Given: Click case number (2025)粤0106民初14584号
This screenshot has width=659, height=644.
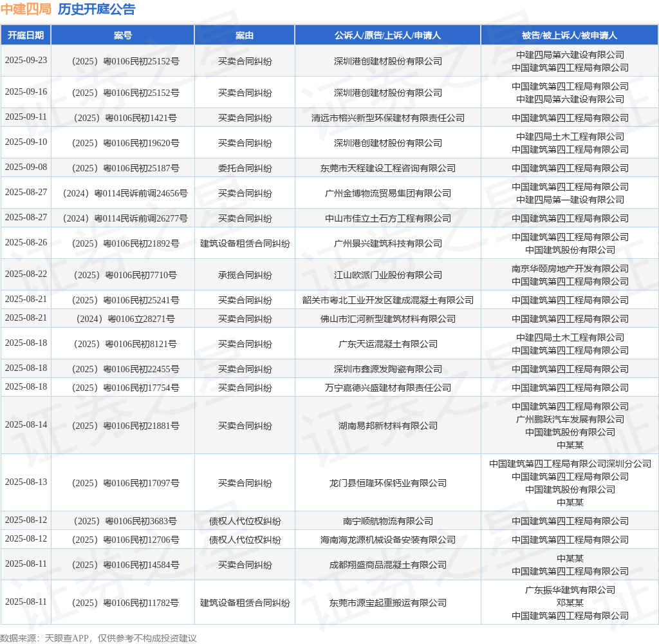Looking at the screenshot, I should [x=125, y=565].
